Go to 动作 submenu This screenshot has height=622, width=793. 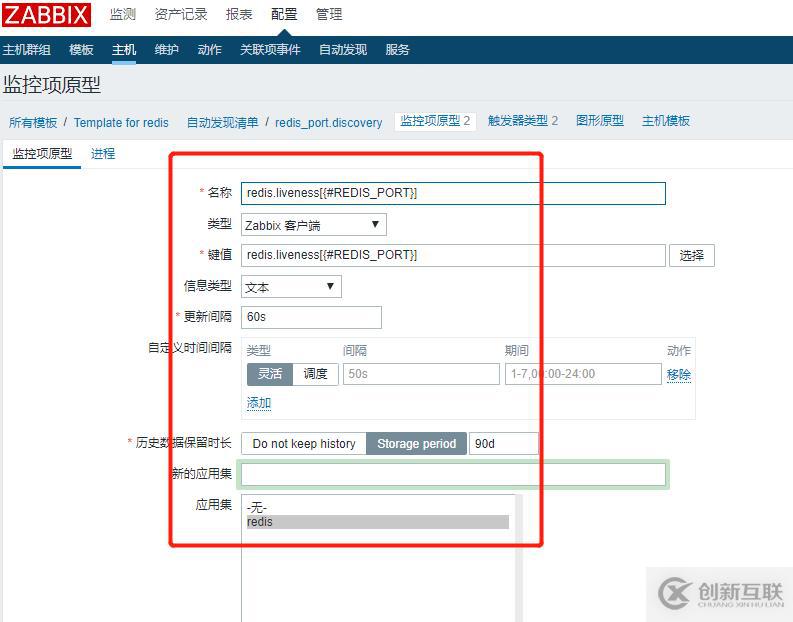click(x=209, y=50)
